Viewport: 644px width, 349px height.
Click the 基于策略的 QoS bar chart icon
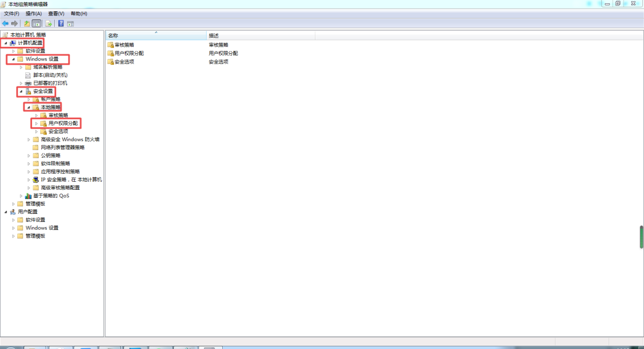pyautogui.click(x=28, y=196)
